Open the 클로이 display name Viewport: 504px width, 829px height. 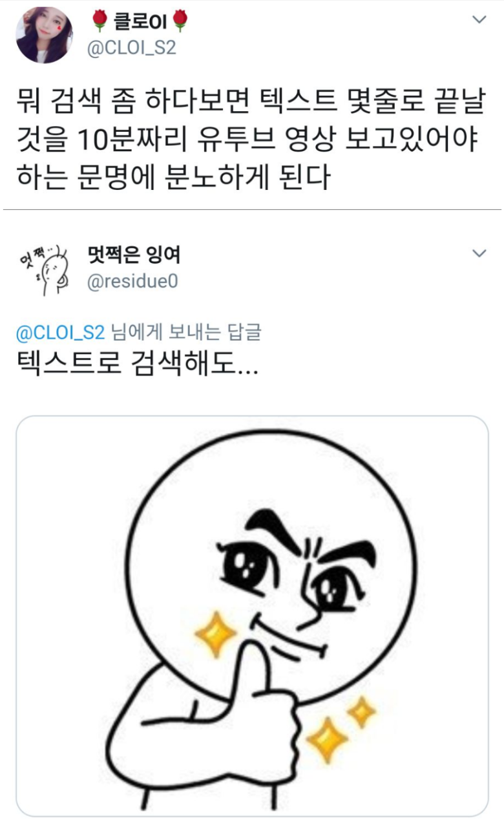(x=140, y=23)
